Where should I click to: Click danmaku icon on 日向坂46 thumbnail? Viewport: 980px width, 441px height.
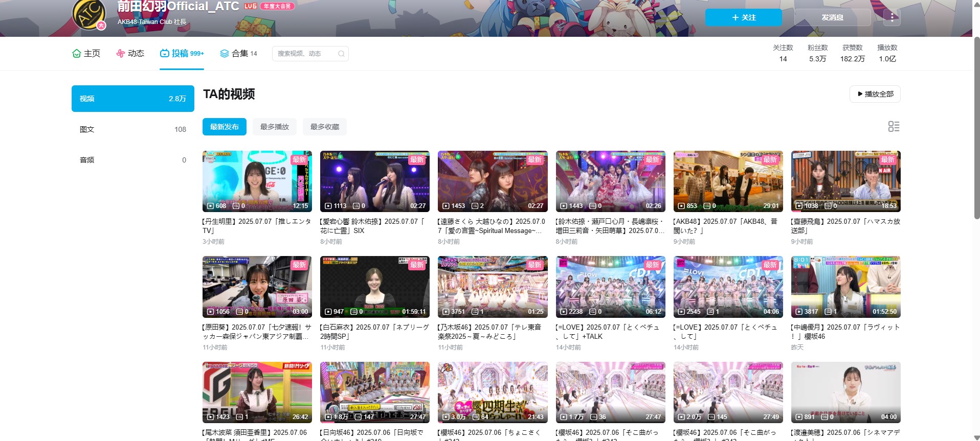359,417
